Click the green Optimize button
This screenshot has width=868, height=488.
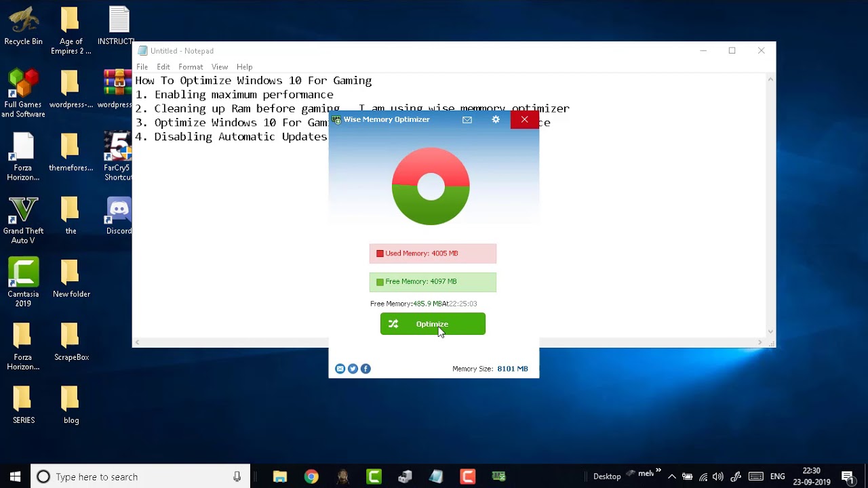click(433, 324)
